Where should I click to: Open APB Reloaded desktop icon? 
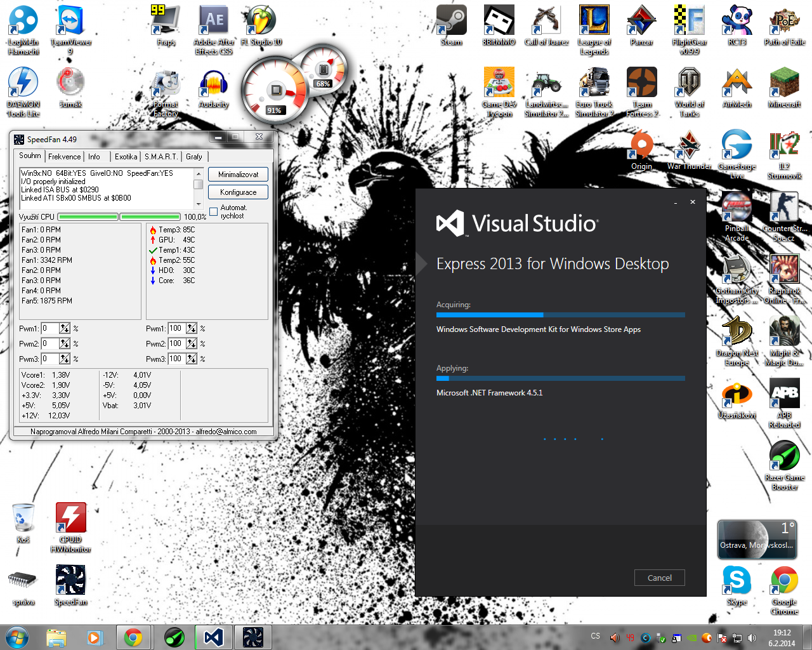point(784,403)
